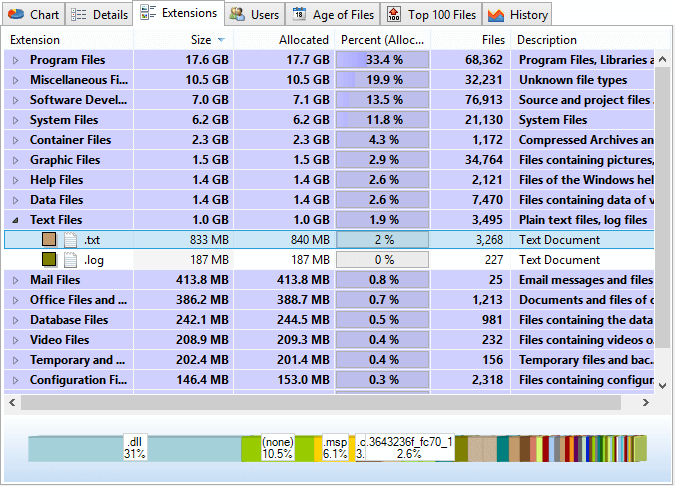The height and width of the screenshot is (486, 675).
Task: Click the brown color swatch for .txt
Action: [49, 240]
